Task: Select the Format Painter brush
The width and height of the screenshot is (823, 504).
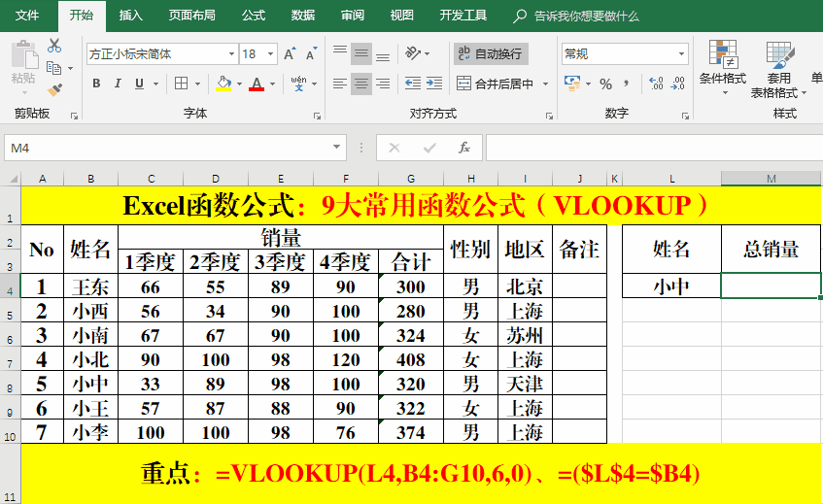Action: [x=54, y=89]
